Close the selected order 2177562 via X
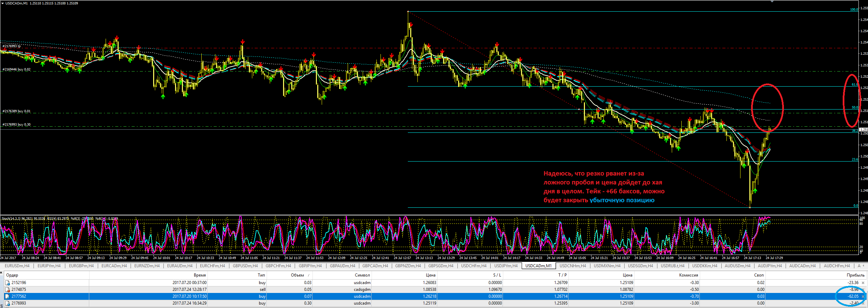Image resolution: width=868 pixels, height=308 pixels. click(x=863, y=296)
